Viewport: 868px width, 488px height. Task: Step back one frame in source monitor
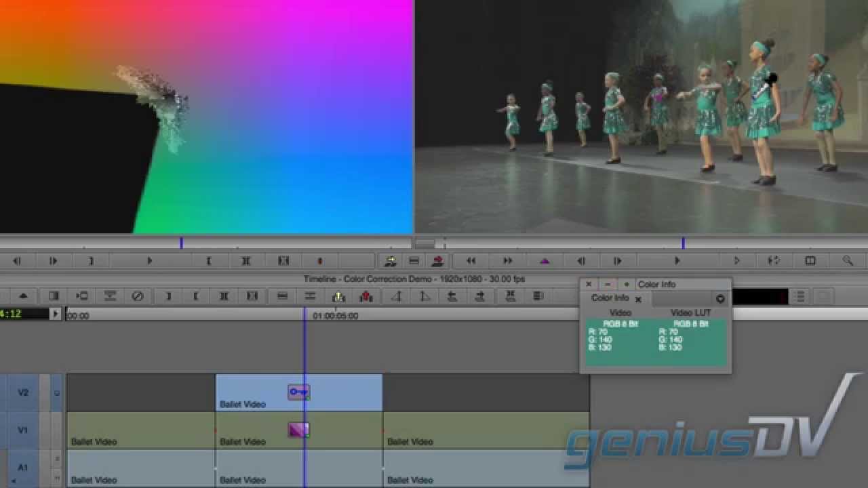(x=17, y=261)
